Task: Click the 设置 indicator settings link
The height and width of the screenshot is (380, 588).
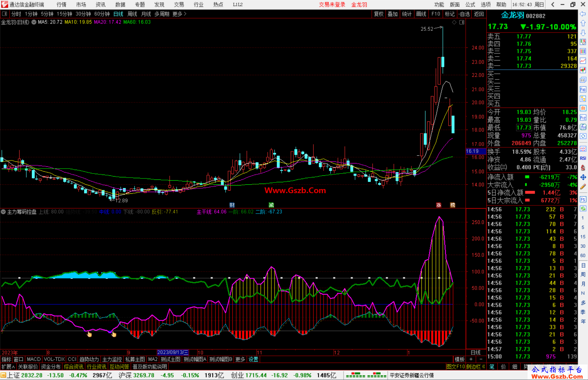Action: tap(253, 359)
